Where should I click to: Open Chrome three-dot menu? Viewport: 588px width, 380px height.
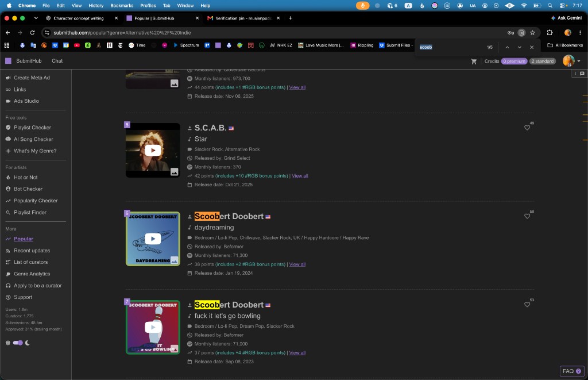[x=580, y=33]
